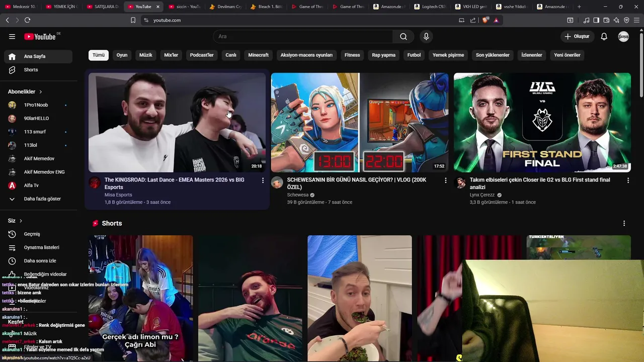Click the Oluştur create button
Screen dimensions: 644x362
pos(577,37)
